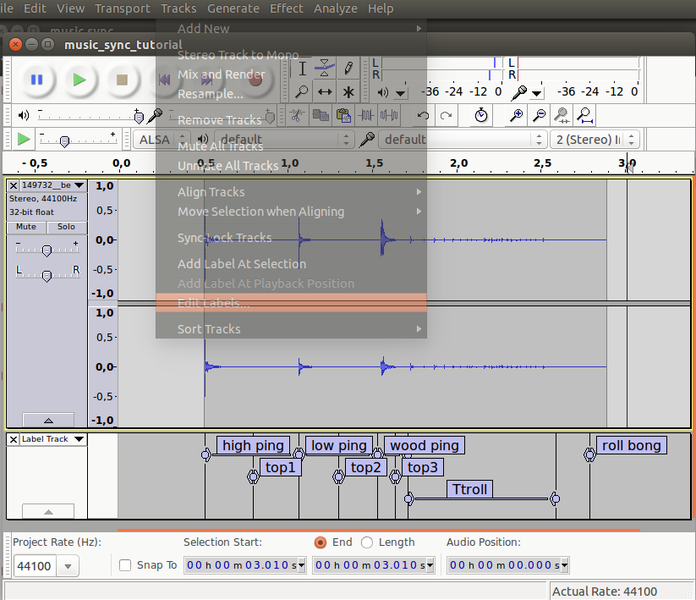Click the 'roll bong' label
This screenshot has width=696, height=600.
point(631,445)
